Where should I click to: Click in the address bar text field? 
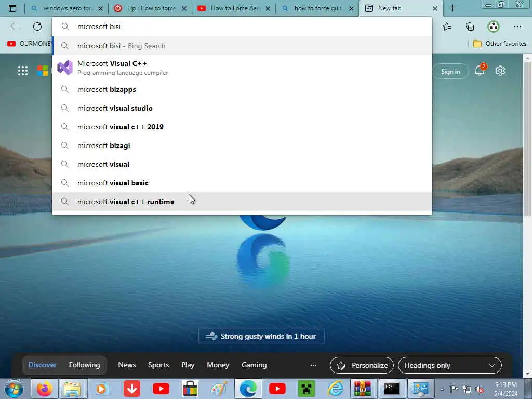click(242, 26)
